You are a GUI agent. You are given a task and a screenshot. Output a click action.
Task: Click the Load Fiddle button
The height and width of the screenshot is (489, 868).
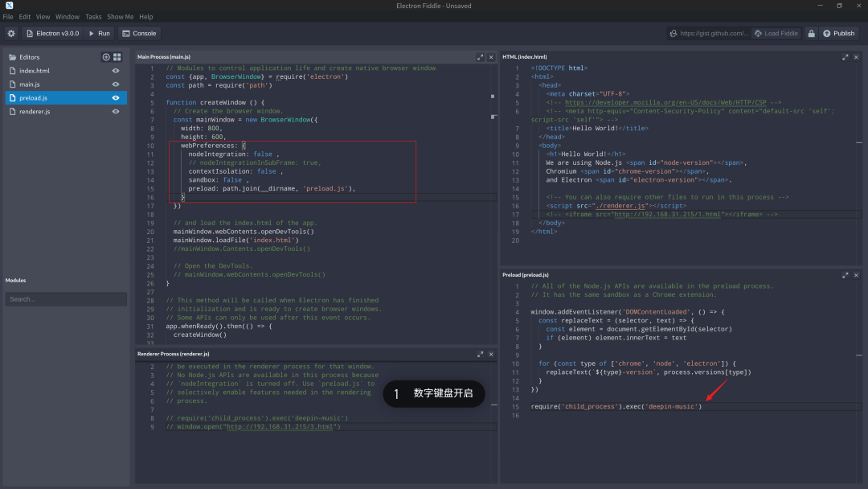click(x=776, y=33)
